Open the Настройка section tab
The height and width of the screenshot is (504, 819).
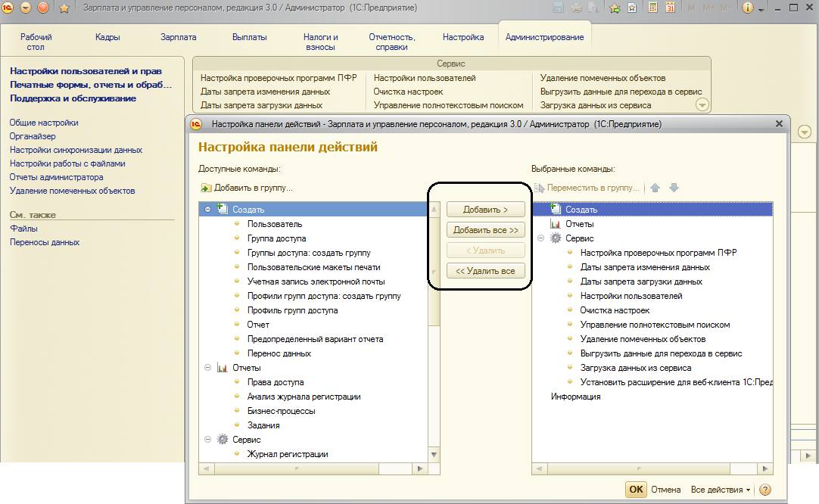point(463,37)
